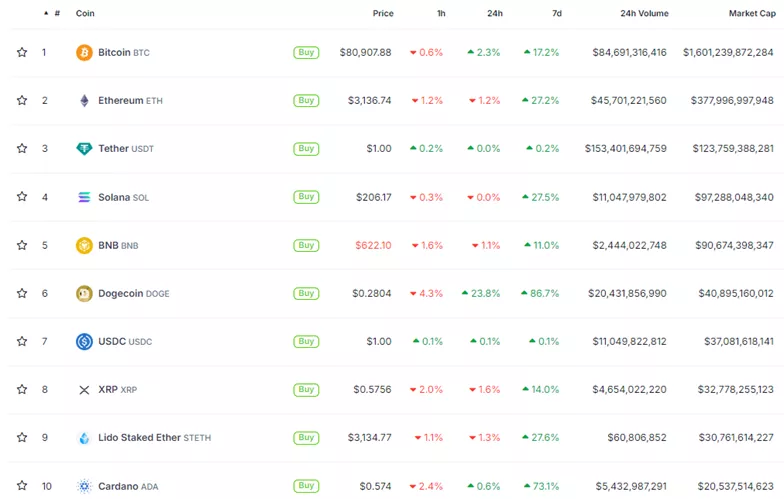
Task: Open the USDC coin page link
Action: tap(125, 342)
